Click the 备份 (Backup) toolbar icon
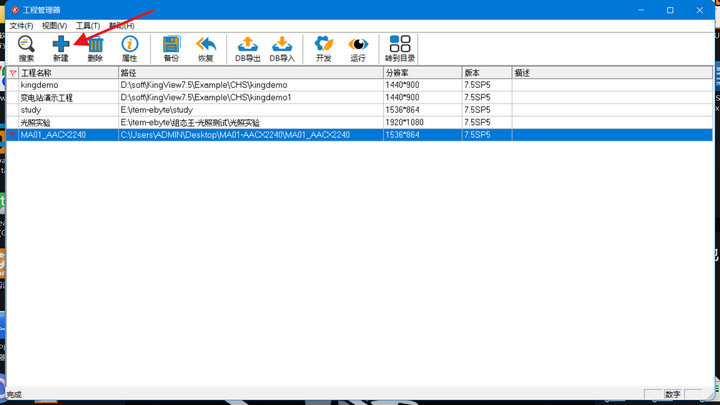 click(171, 46)
